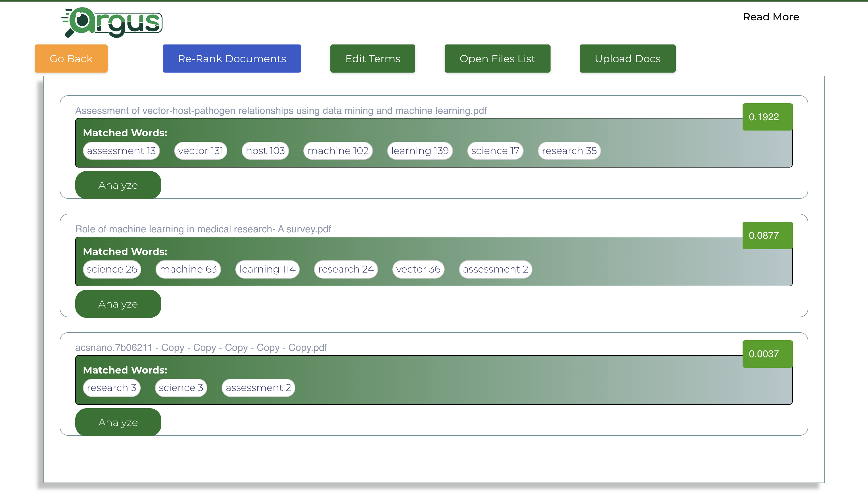Select the 'research 3' matched word tag
Viewport: 868px width, 494px height.
point(112,388)
